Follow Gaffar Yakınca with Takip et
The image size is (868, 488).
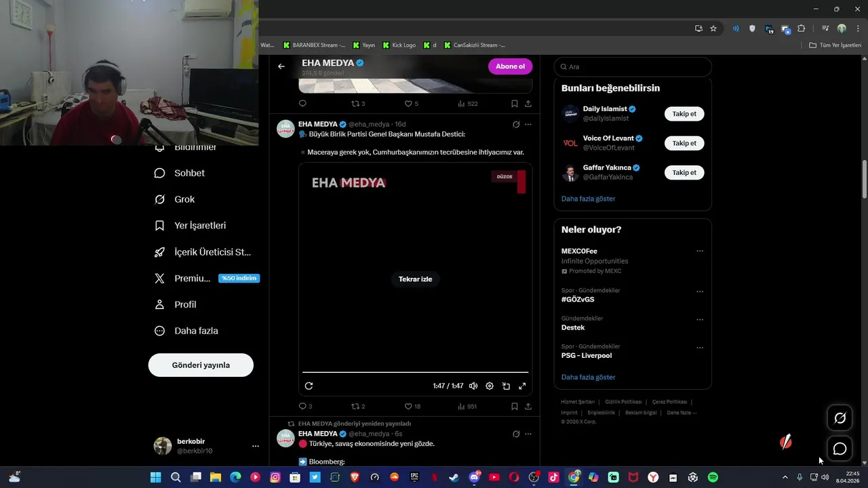tap(684, 172)
